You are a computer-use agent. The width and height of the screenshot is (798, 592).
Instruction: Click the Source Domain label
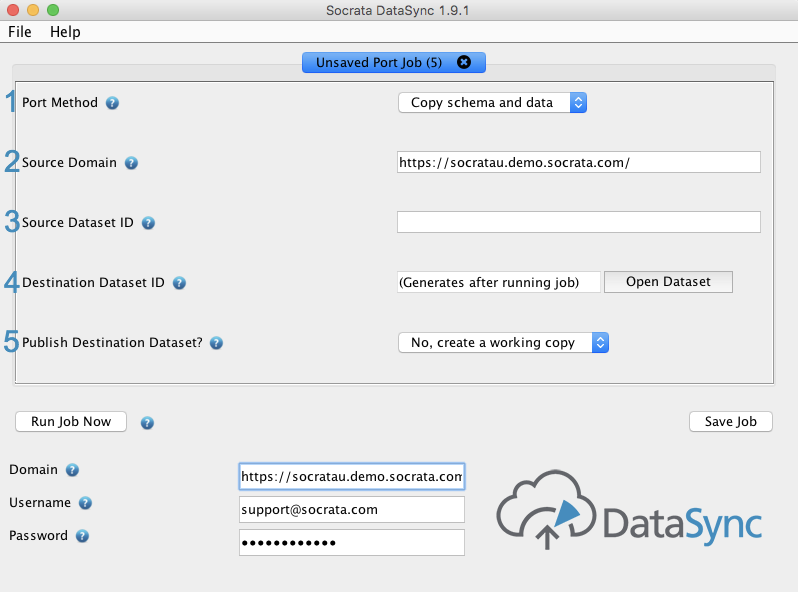pos(69,162)
